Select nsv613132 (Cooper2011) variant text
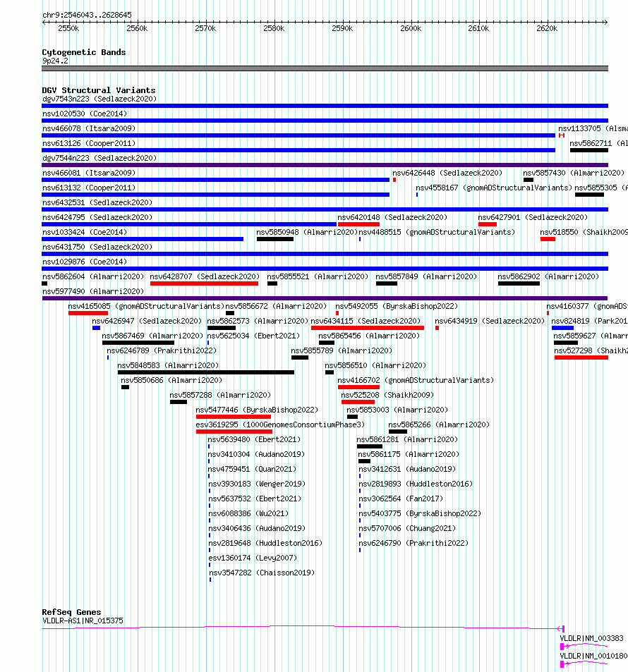 (89, 188)
